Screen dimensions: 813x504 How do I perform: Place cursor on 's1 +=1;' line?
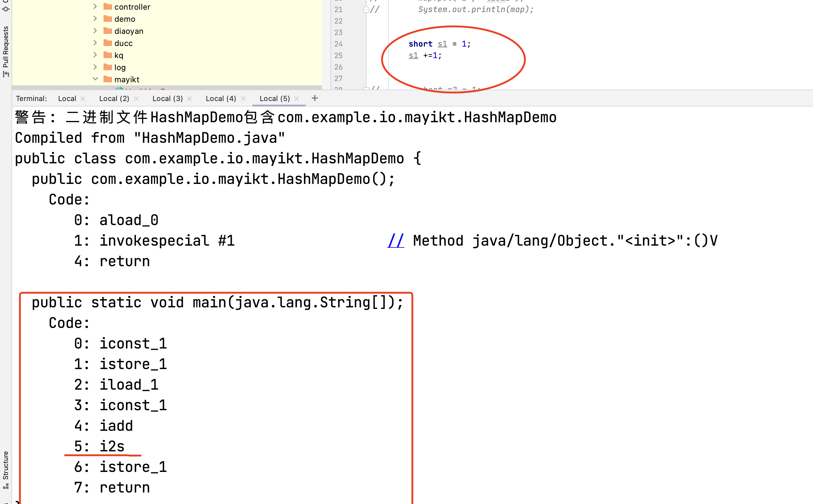[425, 56]
